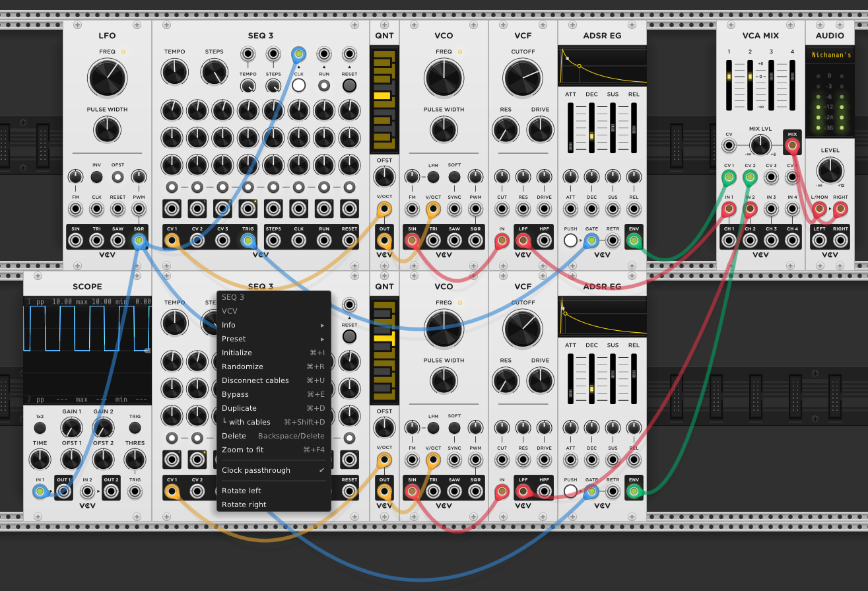Click the AUDIO LEVEL knob
Screen dimensions: 868x591
click(x=830, y=171)
